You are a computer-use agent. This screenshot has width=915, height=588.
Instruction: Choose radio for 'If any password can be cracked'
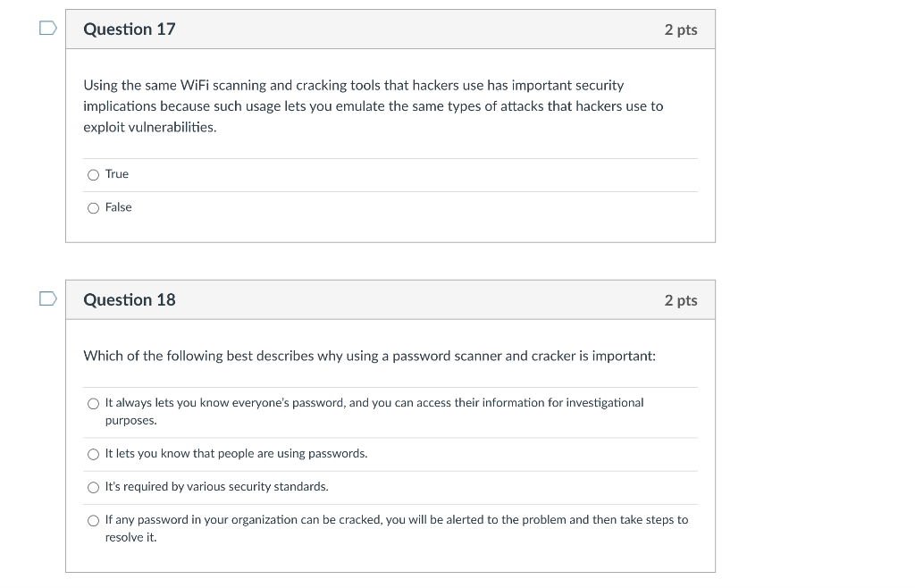tap(93, 521)
